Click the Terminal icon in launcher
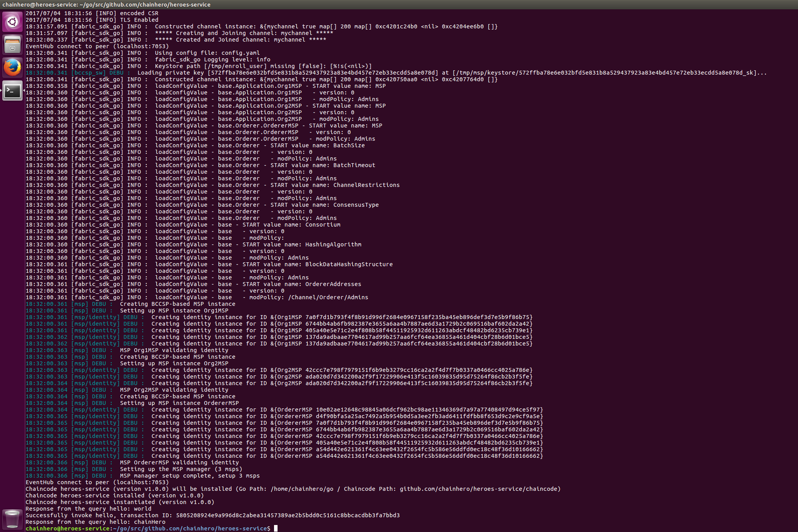This screenshot has height=532, width=798. 12,91
